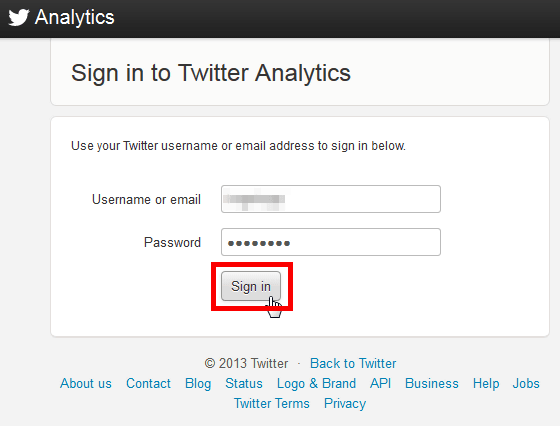Click the Twitter bird logo icon
The height and width of the screenshot is (426, 560).
click(x=19, y=17)
